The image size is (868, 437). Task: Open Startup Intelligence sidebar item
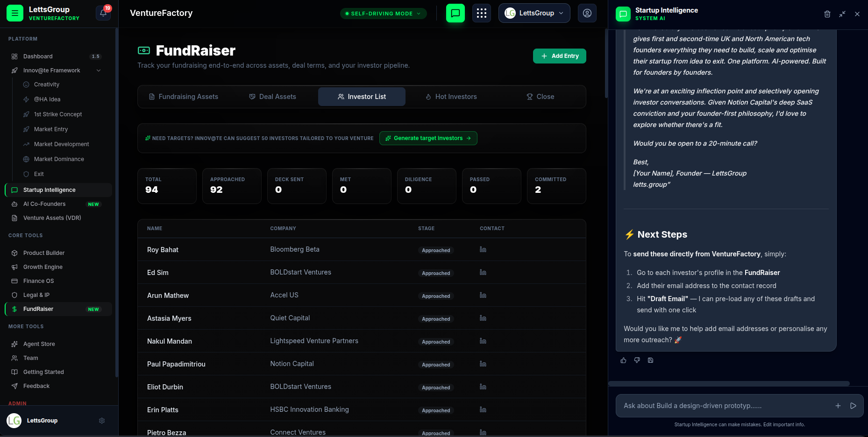(x=58, y=190)
